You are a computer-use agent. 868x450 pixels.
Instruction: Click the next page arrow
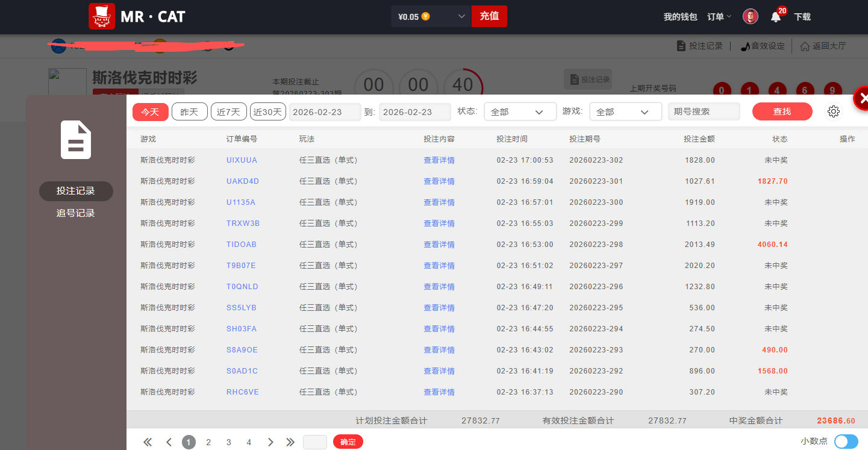click(270, 442)
